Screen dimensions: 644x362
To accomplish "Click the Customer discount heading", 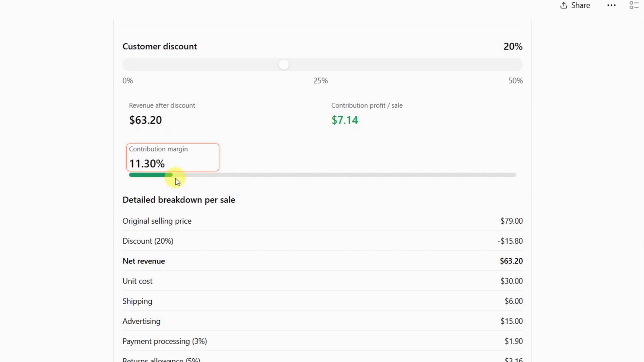I will [159, 46].
